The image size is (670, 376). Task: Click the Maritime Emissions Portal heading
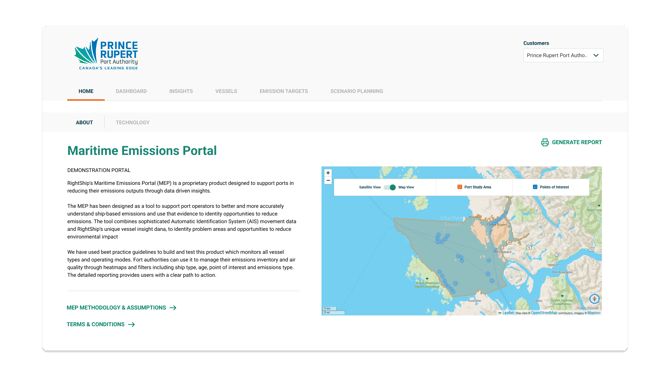click(142, 151)
